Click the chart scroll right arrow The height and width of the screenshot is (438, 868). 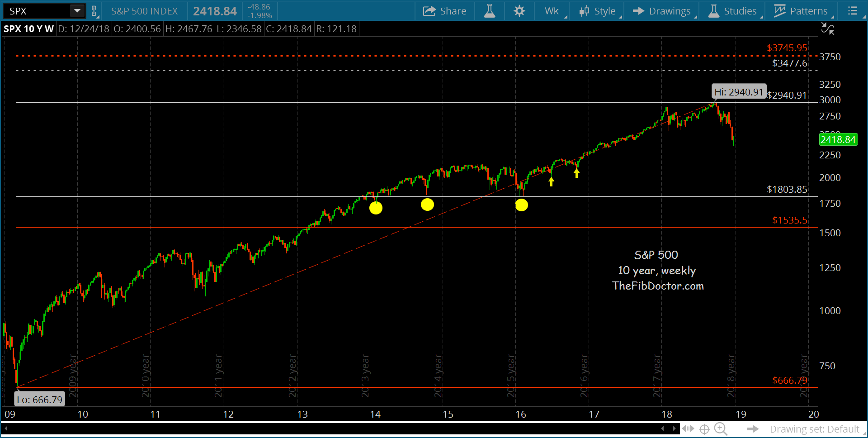(x=674, y=428)
